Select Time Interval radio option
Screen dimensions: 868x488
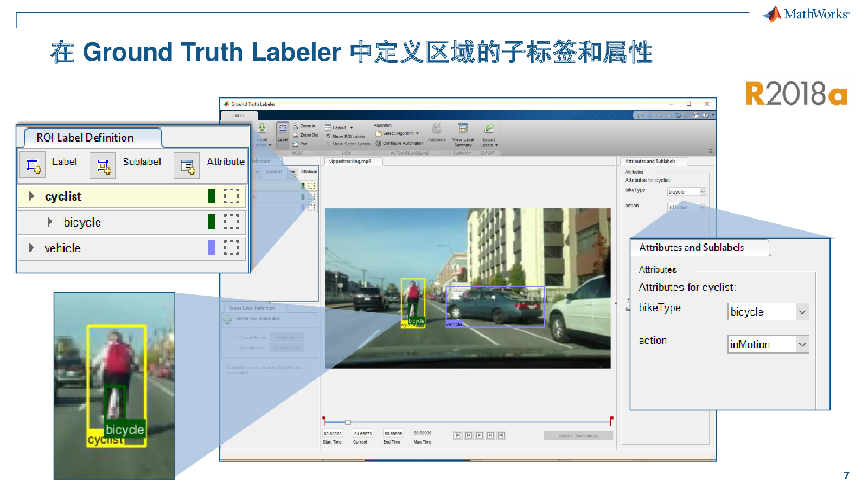235,348
